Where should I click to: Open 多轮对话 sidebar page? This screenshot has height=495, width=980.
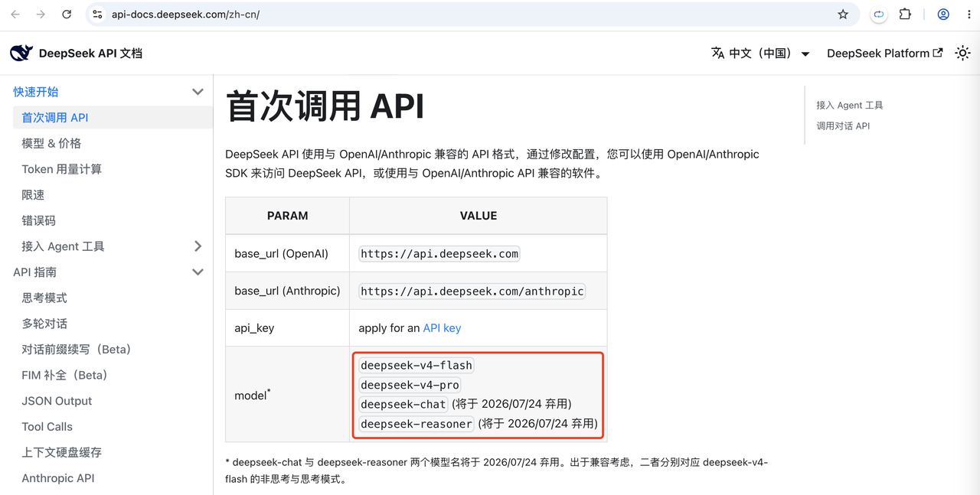44,324
